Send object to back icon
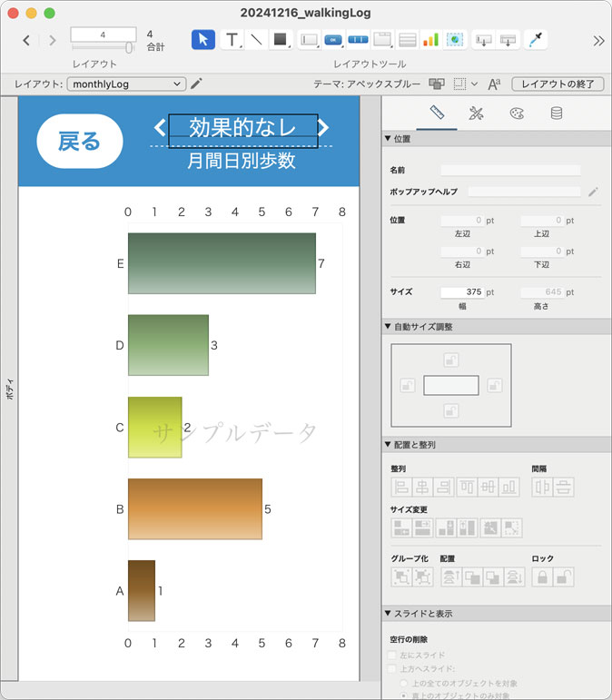 pos(514,577)
